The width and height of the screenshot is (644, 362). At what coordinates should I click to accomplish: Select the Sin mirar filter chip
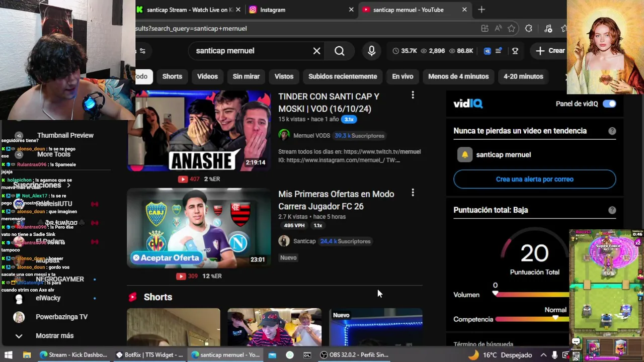(246, 76)
